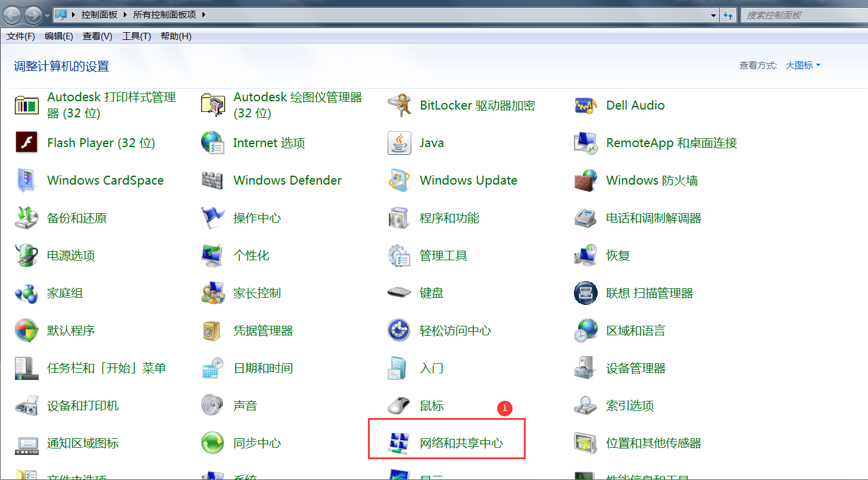
Task: Open 键盘 keyboard icon
Action: click(399, 293)
